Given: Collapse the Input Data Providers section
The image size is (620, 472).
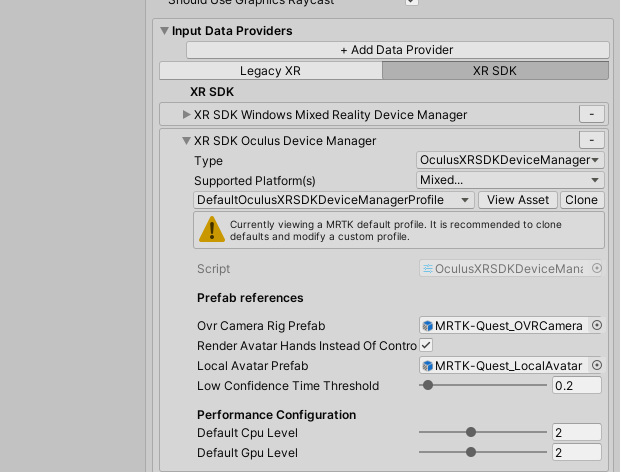Looking at the screenshot, I should pyautogui.click(x=164, y=31).
